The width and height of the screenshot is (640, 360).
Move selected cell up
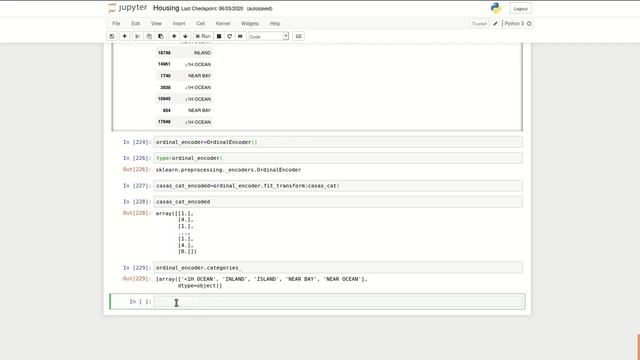pos(174,36)
